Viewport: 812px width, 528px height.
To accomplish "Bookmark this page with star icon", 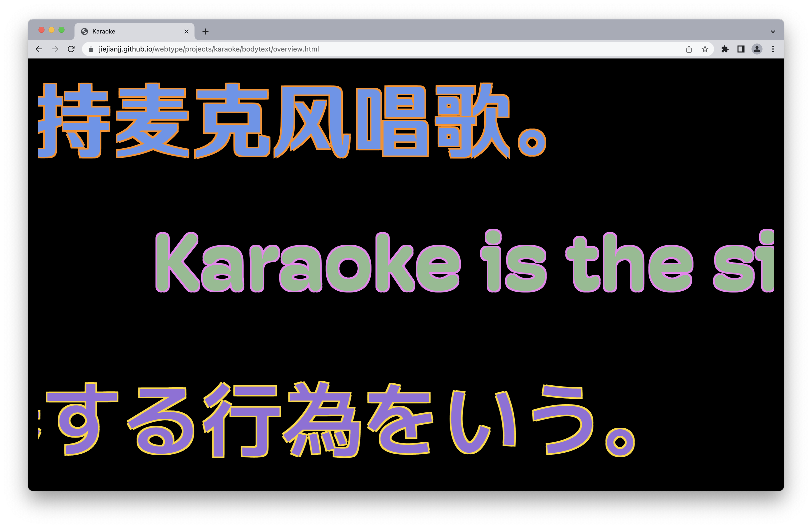I will pyautogui.click(x=705, y=49).
